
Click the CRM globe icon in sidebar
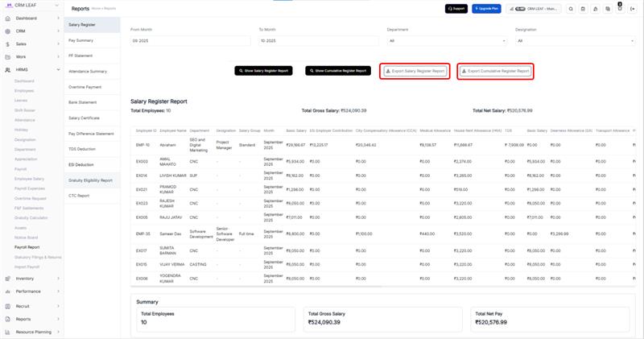point(8,31)
